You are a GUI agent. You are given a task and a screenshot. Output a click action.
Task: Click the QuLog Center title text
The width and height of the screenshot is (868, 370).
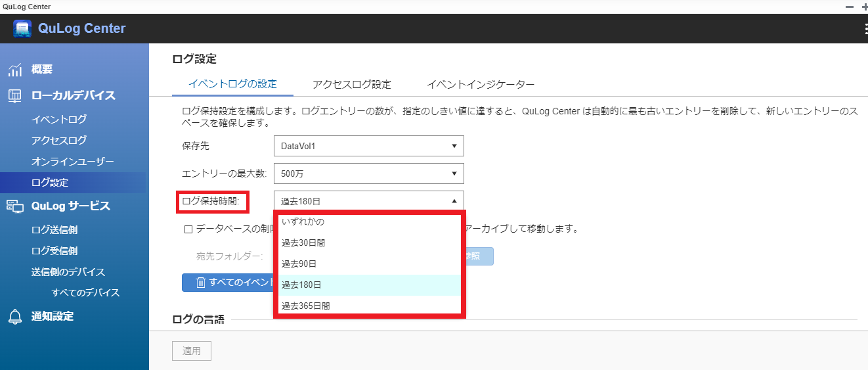click(x=82, y=29)
